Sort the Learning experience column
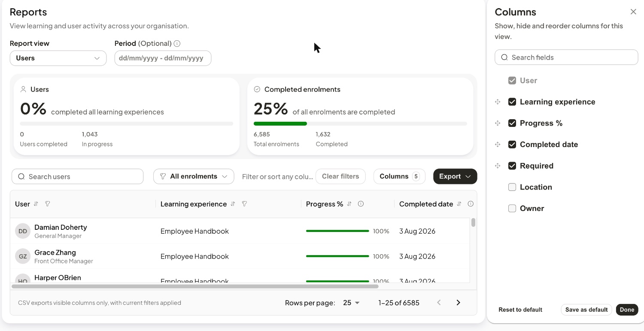644x331 pixels. click(233, 204)
